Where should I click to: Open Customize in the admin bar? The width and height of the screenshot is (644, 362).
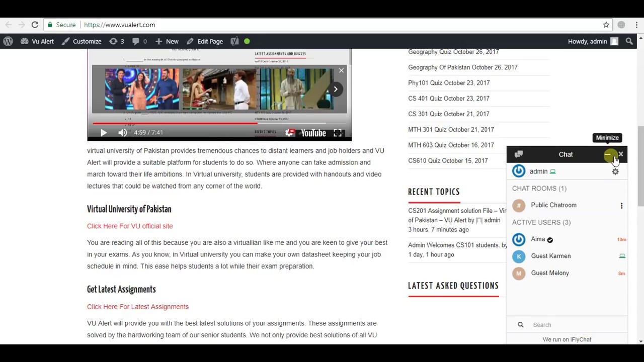[82, 41]
